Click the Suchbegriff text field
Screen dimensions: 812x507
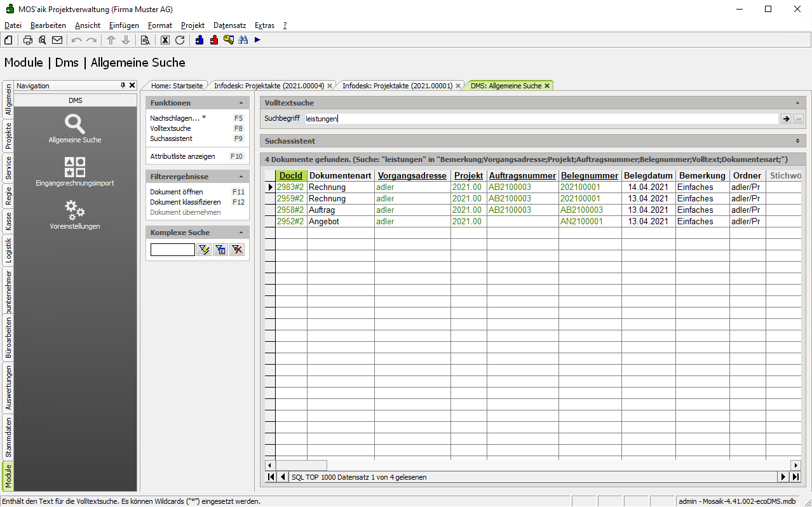(x=540, y=119)
